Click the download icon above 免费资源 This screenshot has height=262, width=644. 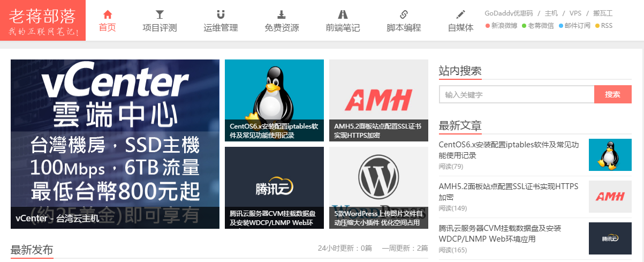click(282, 14)
